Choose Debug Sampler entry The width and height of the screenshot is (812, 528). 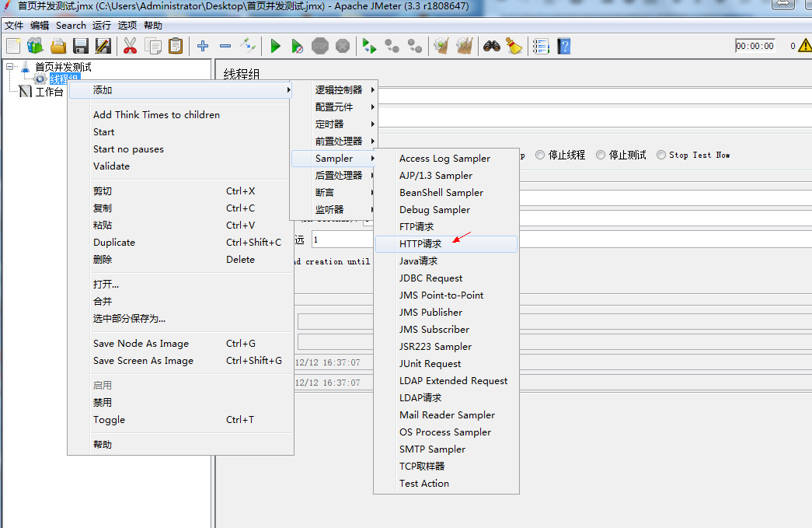click(x=446, y=209)
